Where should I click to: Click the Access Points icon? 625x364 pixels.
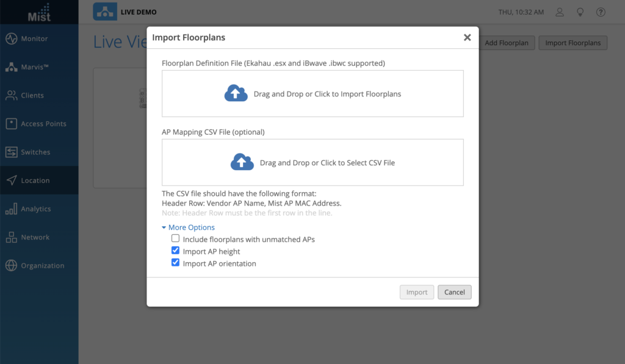coord(11,124)
